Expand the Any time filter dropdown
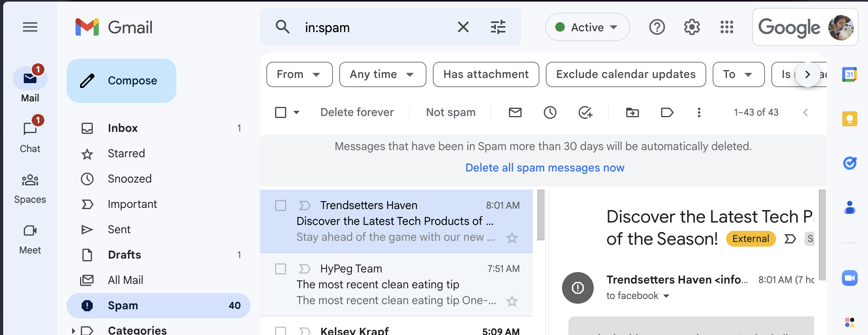Viewport: 868px width, 335px height. click(382, 74)
